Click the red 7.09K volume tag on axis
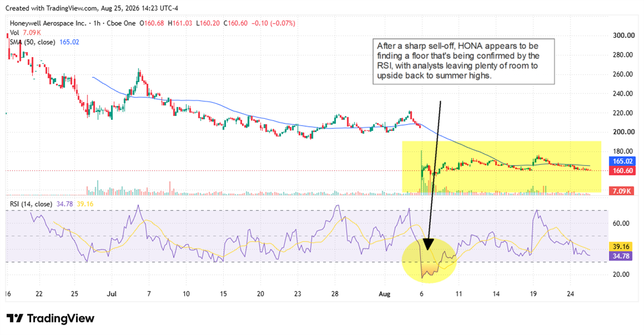The width and height of the screenshot is (644, 335). [x=620, y=191]
